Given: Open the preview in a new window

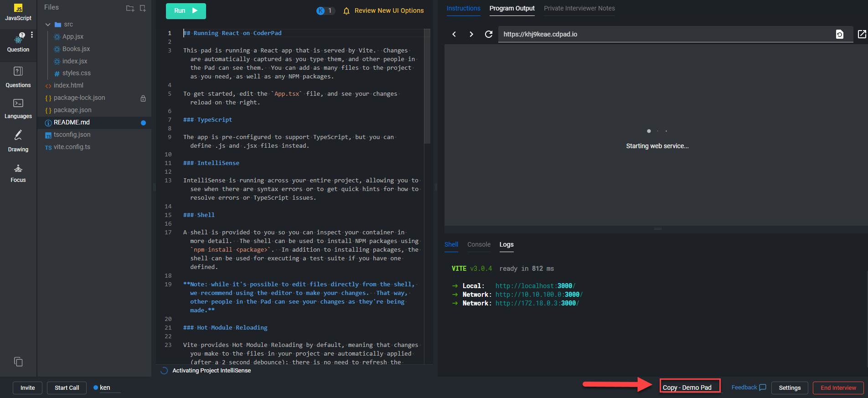Looking at the screenshot, I should pos(862,34).
